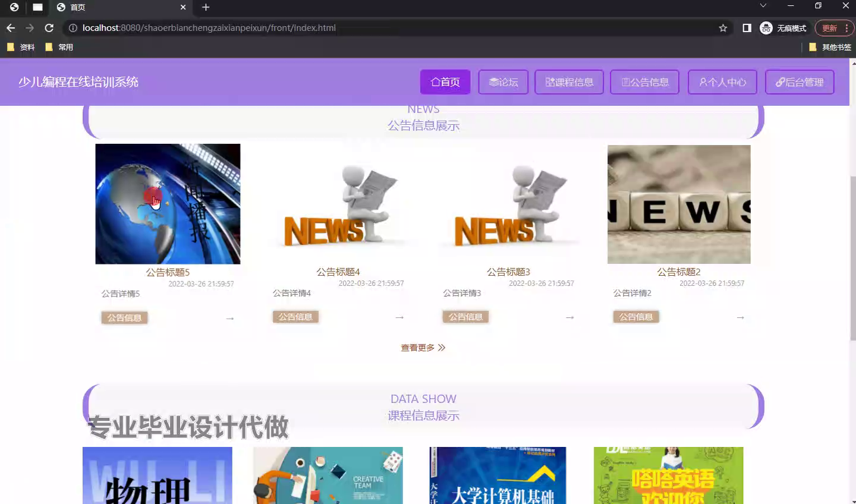Open the 资料 bookmark folder
The width and height of the screenshot is (856, 504).
click(x=21, y=47)
